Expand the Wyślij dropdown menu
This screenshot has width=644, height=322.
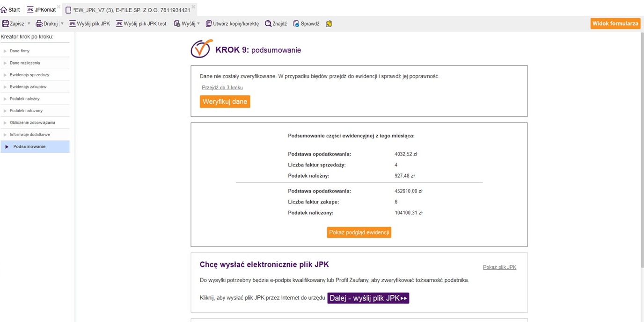[x=198, y=24]
